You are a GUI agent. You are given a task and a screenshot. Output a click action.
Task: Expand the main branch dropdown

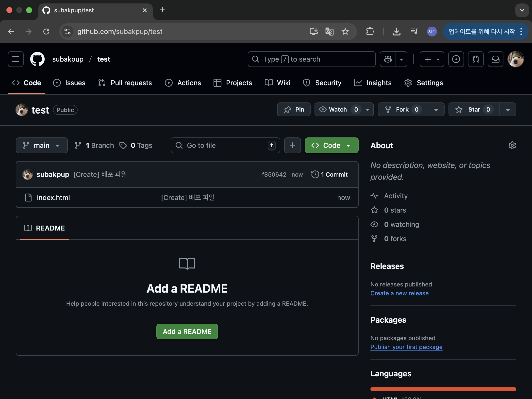point(42,145)
